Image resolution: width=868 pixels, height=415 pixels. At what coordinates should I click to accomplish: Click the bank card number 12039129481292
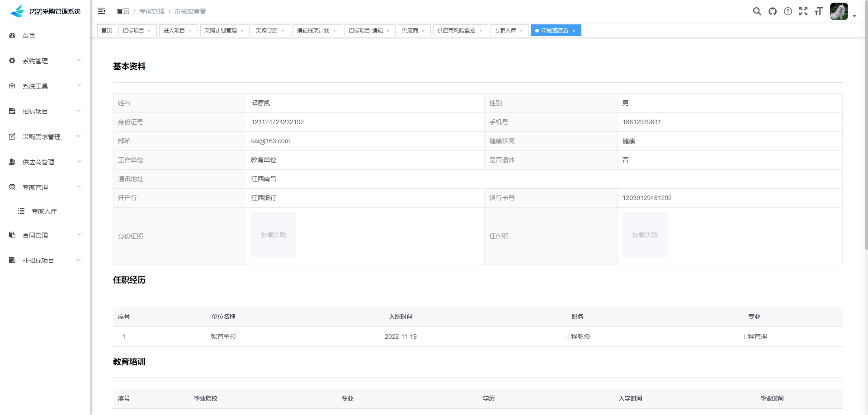647,198
